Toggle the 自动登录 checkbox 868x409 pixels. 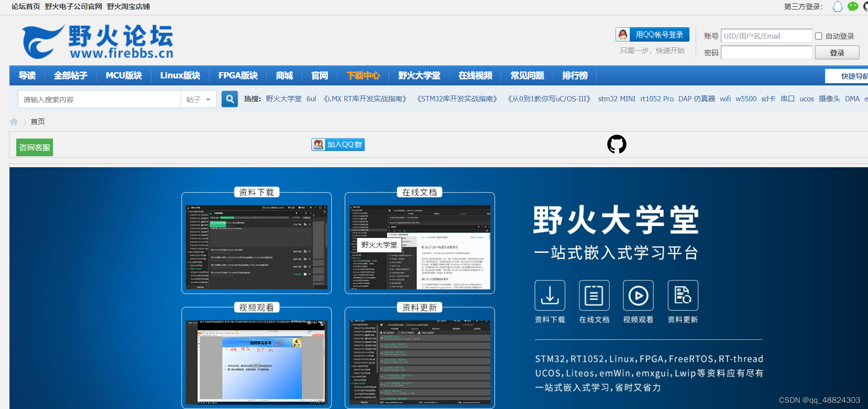(x=818, y=36)
